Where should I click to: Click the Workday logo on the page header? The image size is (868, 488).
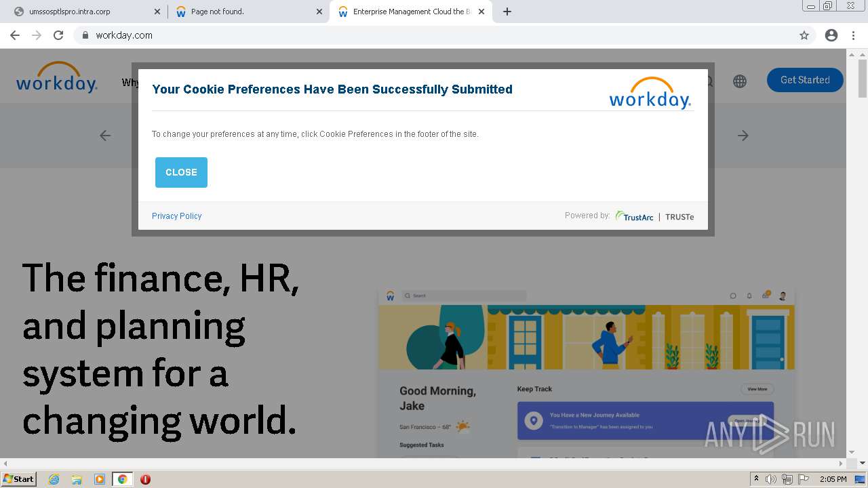57,77
